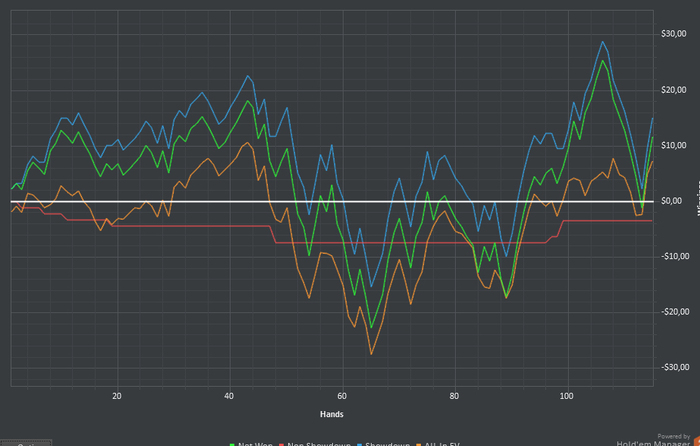The image size is (700, 446).
Task: Click the $30,00 y-axis label
Action: click(674, 34)
